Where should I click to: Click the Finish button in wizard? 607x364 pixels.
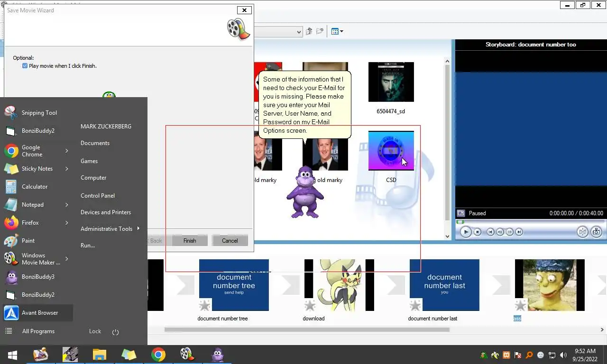tap(190, 240)
